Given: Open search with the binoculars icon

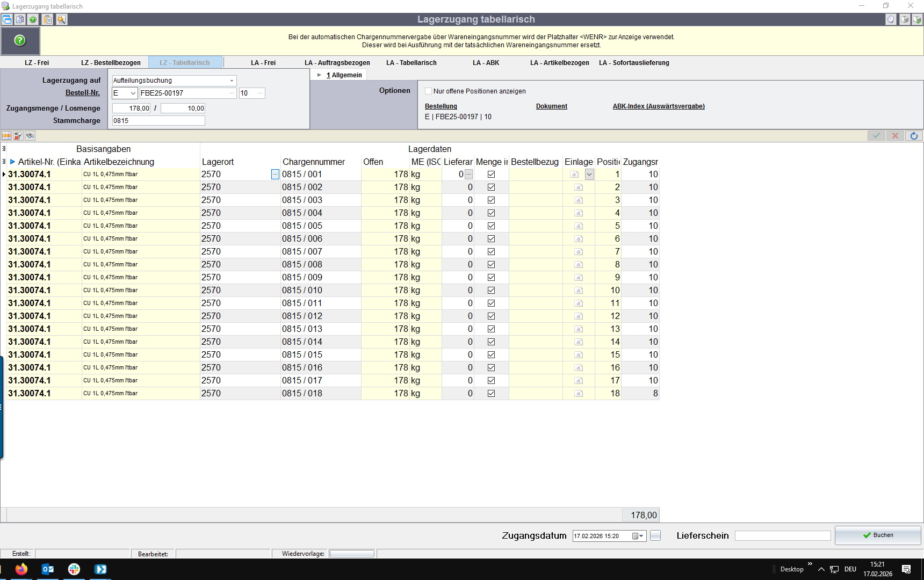Looking at the screenshot, I should click(30, 136).
